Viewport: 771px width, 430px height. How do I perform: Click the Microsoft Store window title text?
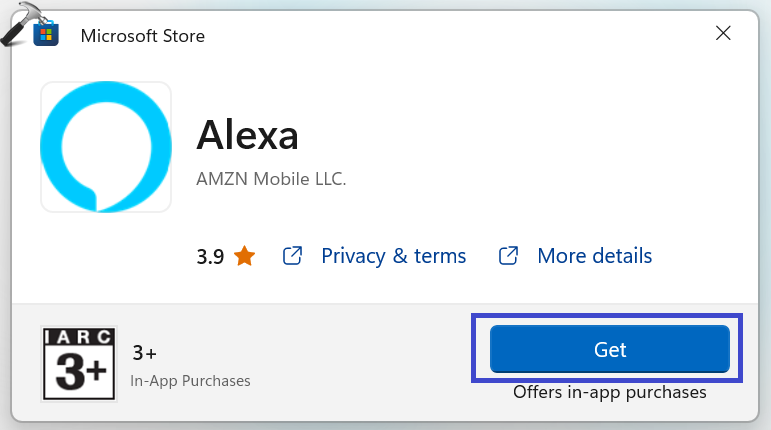[142, 36]
